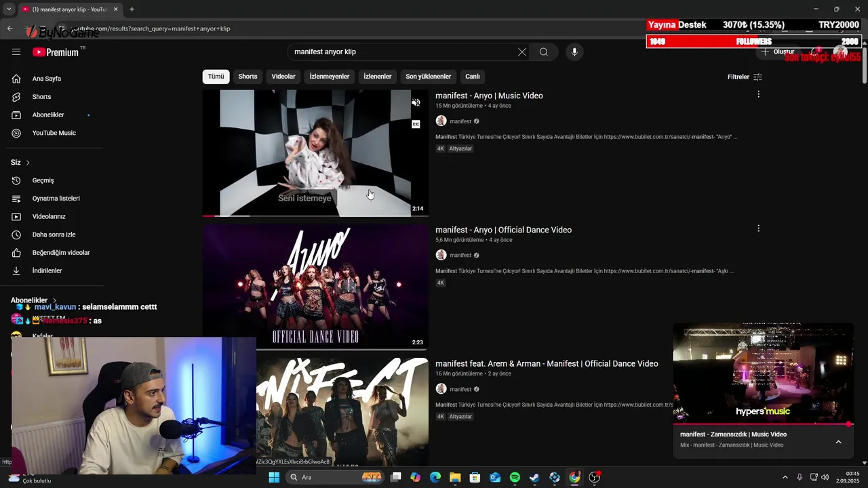Screen dimensions: 868x488
Task: Open manifest feat. Arem & Arman video title
Action: (x=547, y=364)
